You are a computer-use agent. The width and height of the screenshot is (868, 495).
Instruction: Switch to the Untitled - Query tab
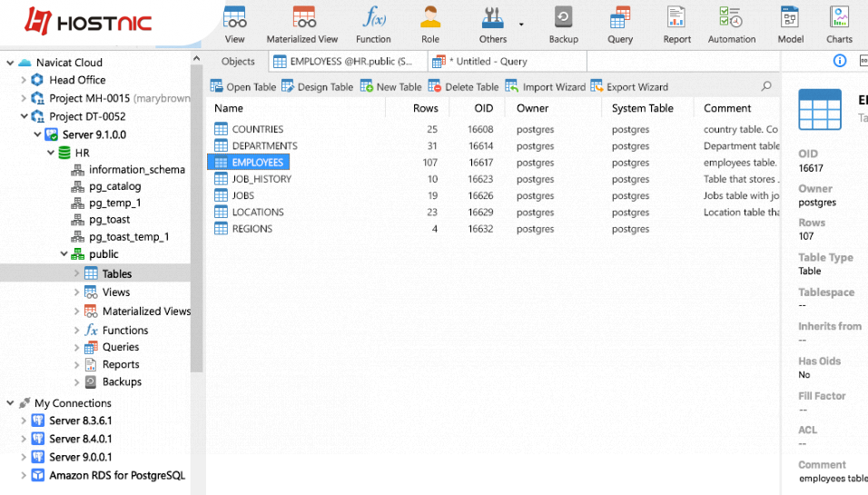490,62
